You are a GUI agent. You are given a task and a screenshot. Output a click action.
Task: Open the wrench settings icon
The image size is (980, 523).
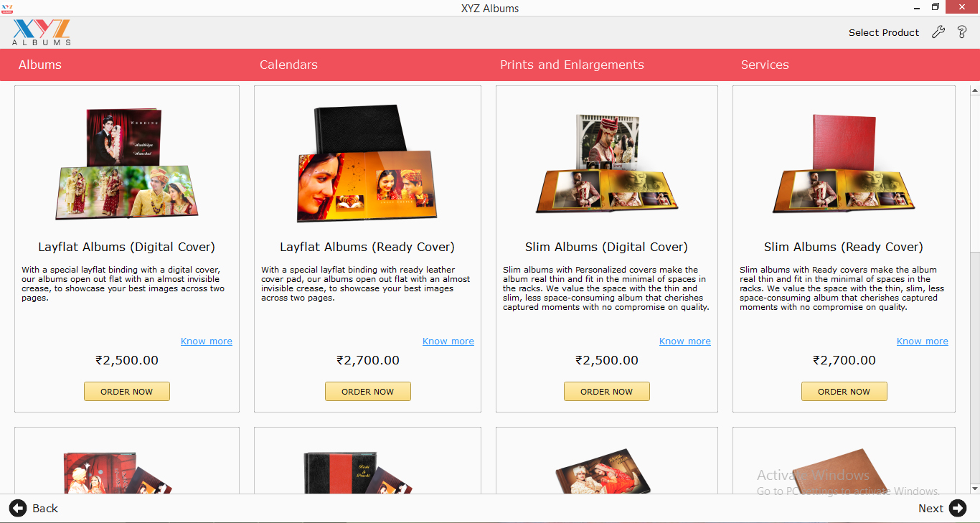[x=938, y=32]
